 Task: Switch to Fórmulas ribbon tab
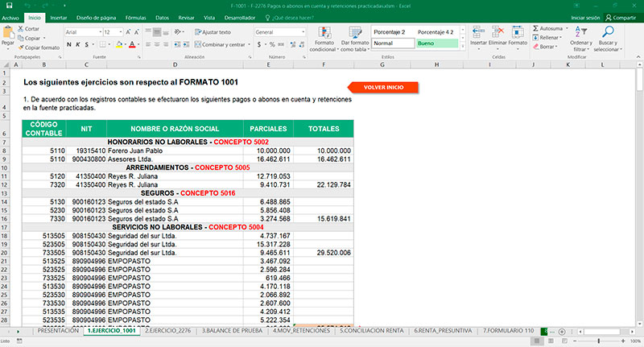pyautogui.click(x=135, y=18)
